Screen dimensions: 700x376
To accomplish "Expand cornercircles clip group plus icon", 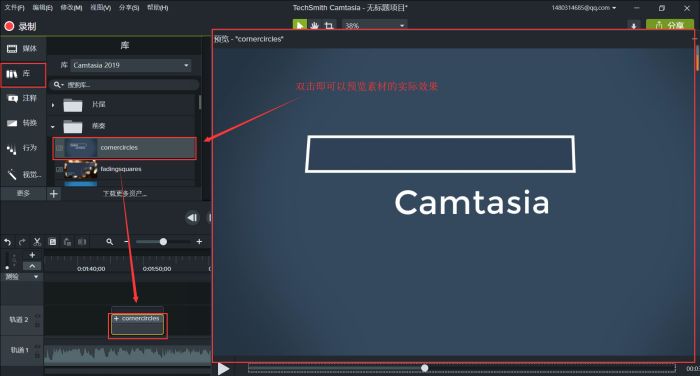I will [x=116, y=319].
